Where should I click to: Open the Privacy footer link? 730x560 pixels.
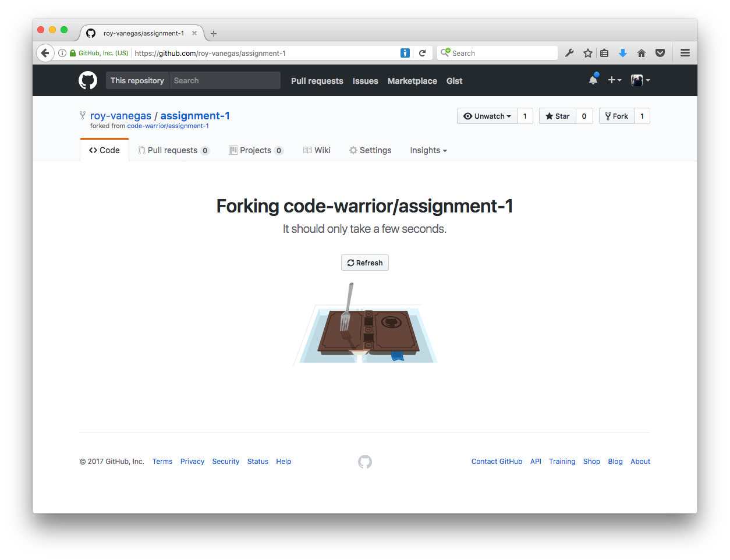click(192, 462)
